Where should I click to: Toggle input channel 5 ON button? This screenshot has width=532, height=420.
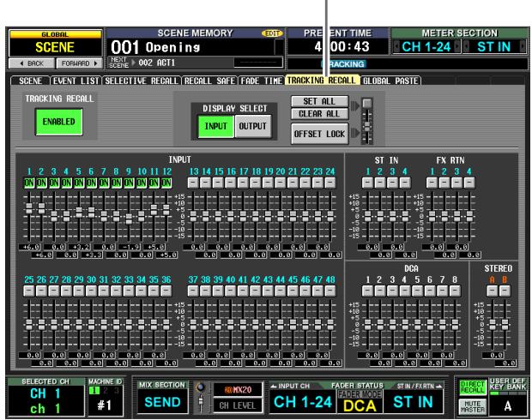pos(79,183)
